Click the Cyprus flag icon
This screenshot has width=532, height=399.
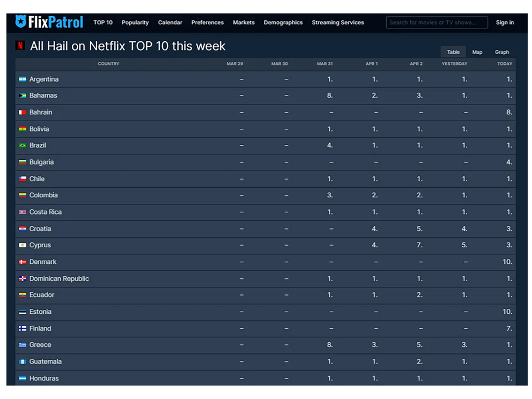click(x=23, y=245)
